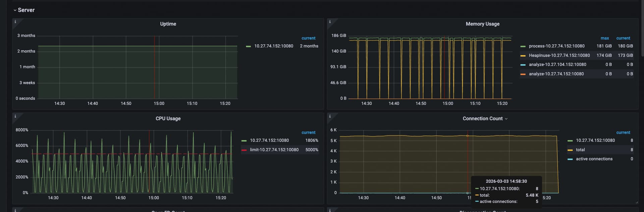644x212 pixels.
Task: Open the Connection Count title dropdown chevron
Action: [x=506, y=119]
